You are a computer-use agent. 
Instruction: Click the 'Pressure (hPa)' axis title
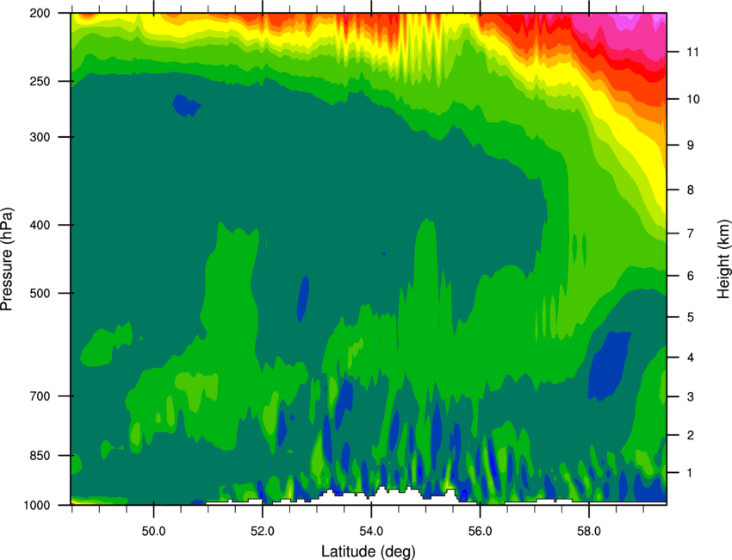7,258
